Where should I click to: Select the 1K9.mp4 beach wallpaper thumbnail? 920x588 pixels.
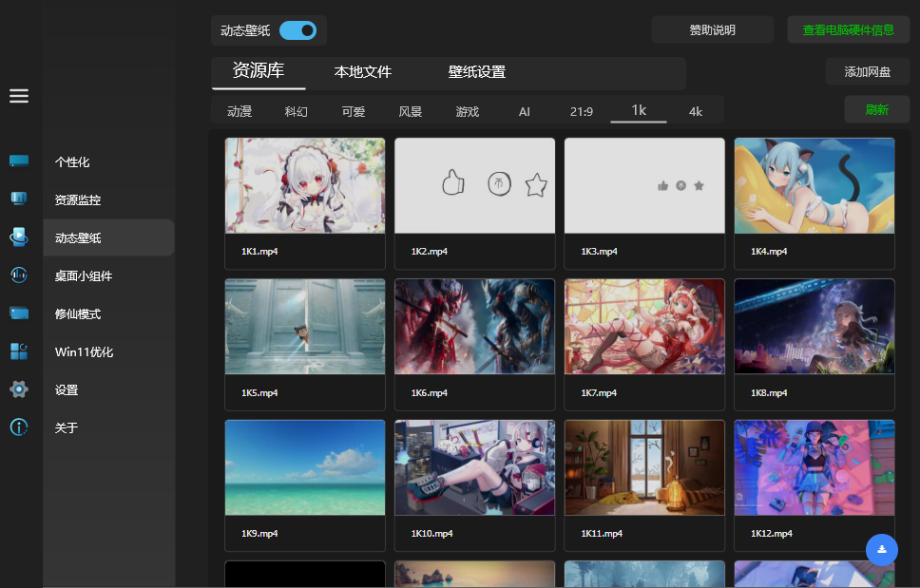[x=305, y=467]
